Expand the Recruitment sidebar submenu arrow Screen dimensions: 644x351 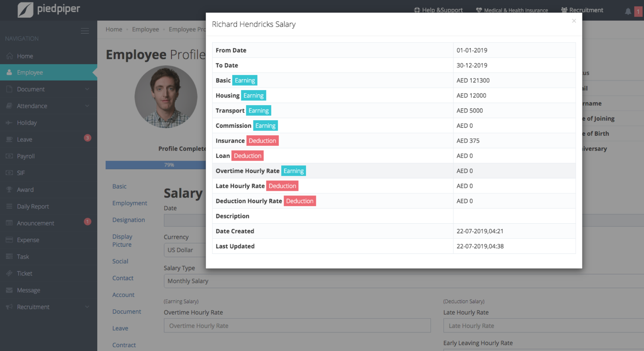(87, 307)
